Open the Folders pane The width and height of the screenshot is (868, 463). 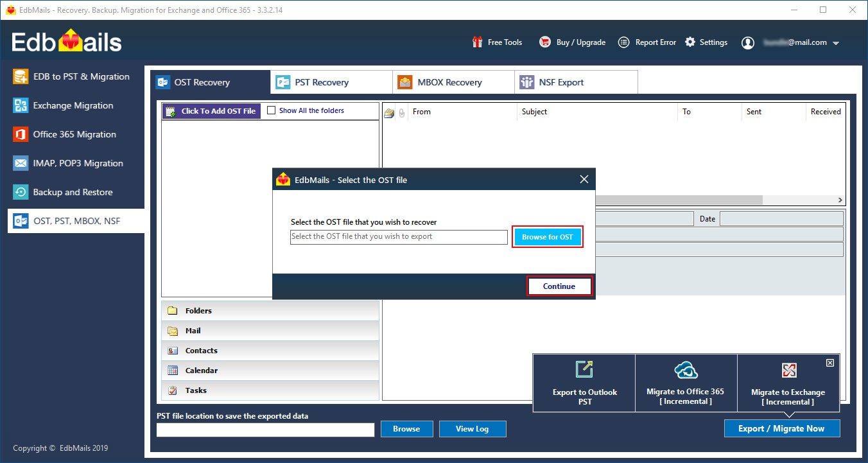coord(270,311)
